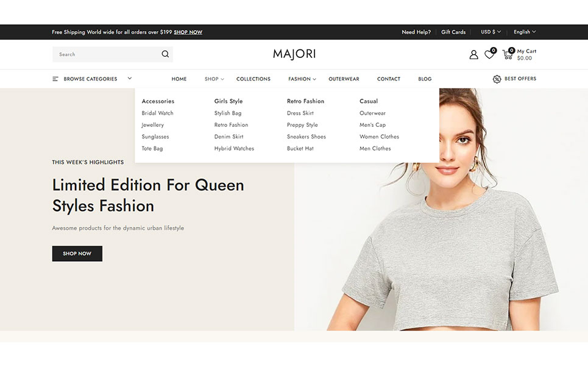588x366 pixels.
Task: Click the Browse Categories hamburger icon
Action: point(55,79)
